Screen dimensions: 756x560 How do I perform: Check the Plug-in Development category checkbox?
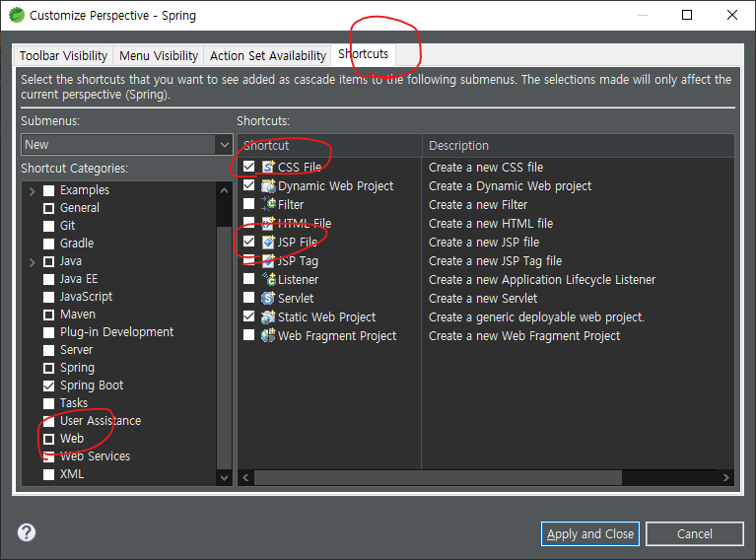[48, 333]
